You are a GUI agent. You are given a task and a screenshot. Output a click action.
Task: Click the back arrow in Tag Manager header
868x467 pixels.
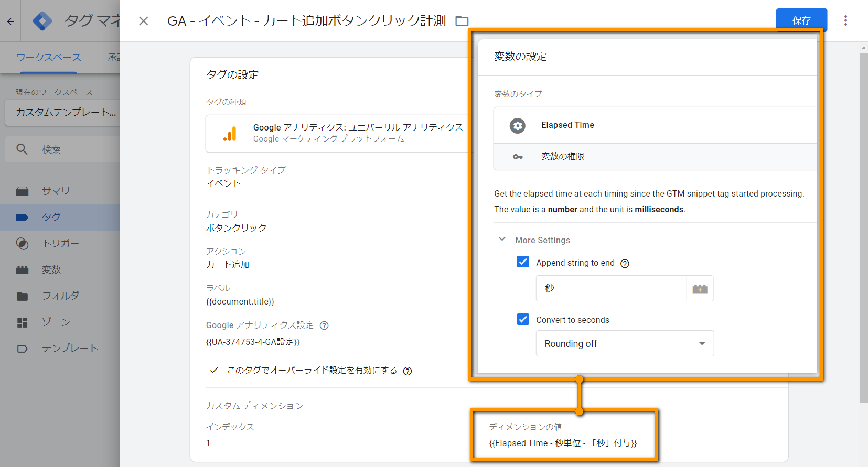pos(10,21)
